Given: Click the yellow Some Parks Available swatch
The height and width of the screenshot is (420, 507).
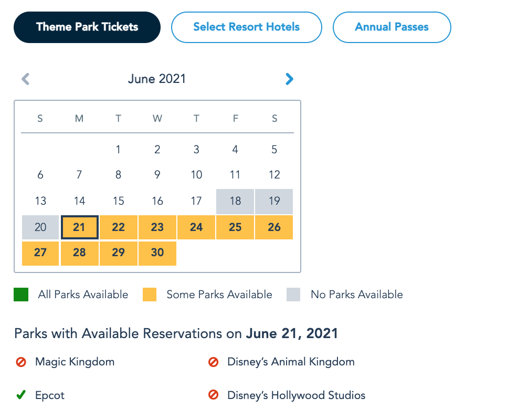Looking at the screenshot, I should click(150, 295).
